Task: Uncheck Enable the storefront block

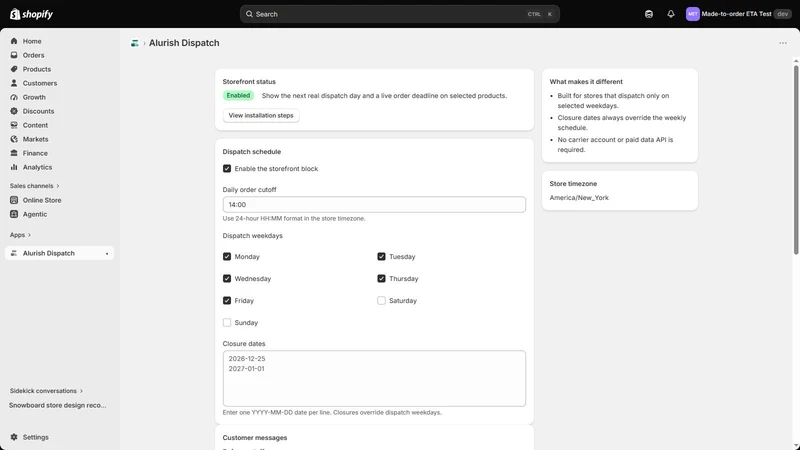Action: 227,168
